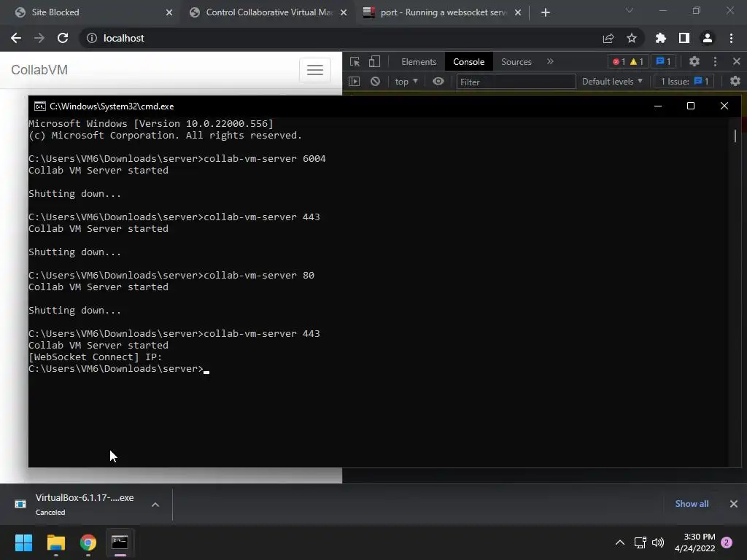Image resolution: width=747 pixels, height=560 pixels.
Task: Close the downloads bar
Action: [x=734, y=504]
